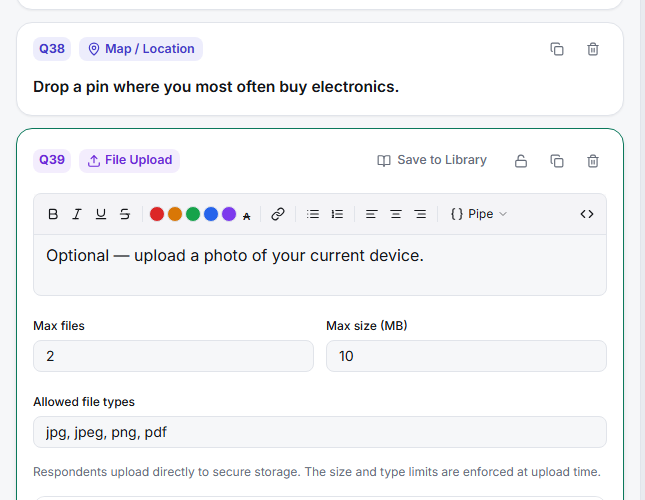Pick the purple text color

pyautogui.click(x=229, y=214)
